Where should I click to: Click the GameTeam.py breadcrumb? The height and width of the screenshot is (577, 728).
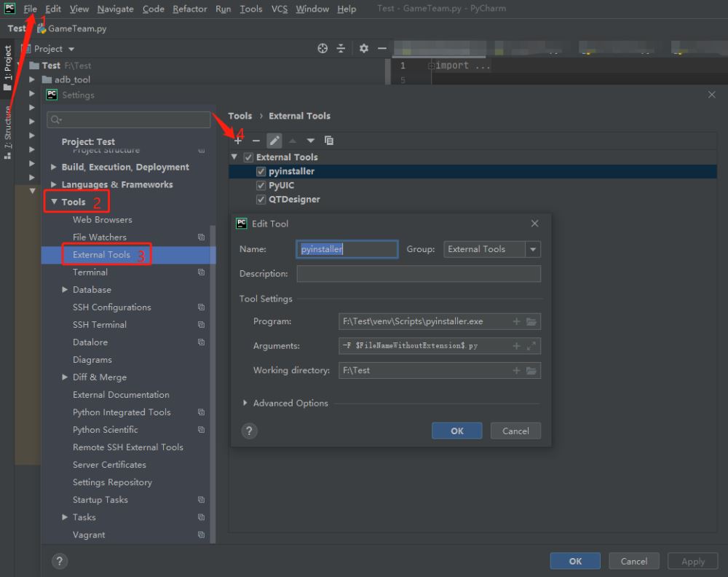click(x=72, y=29)
